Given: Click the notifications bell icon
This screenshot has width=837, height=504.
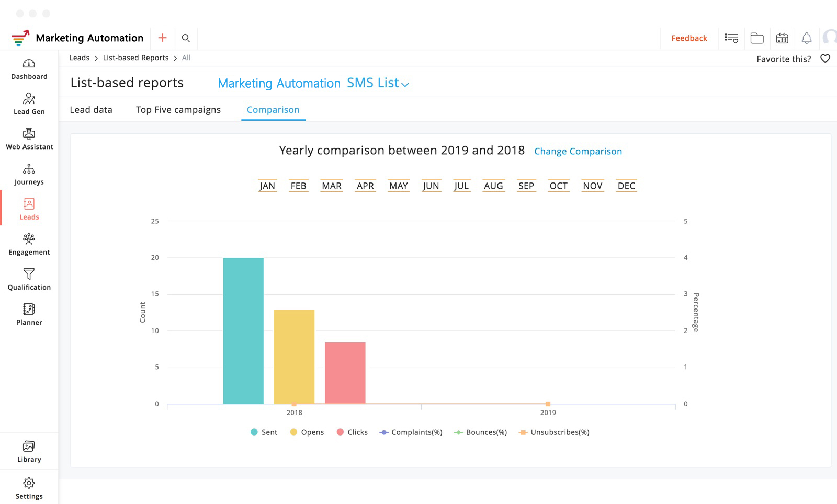Looking at the screenshot, I should [806, 38].
